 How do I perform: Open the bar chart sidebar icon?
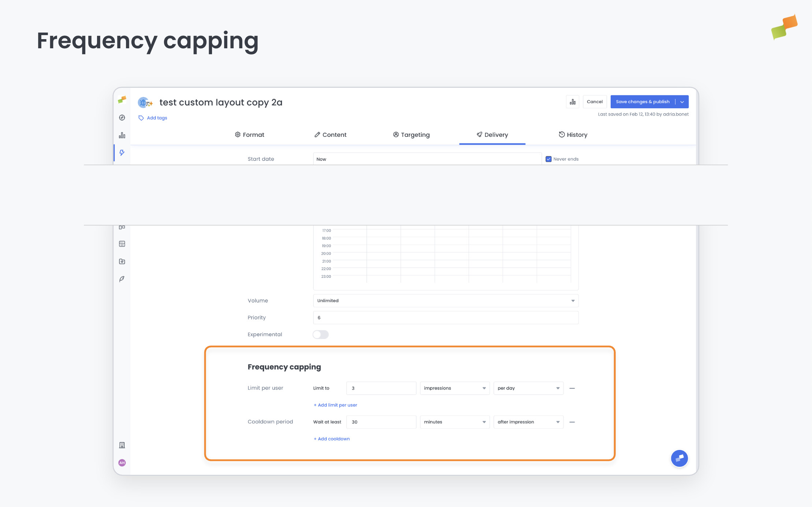pyautogui.click(x=122, y=135)
